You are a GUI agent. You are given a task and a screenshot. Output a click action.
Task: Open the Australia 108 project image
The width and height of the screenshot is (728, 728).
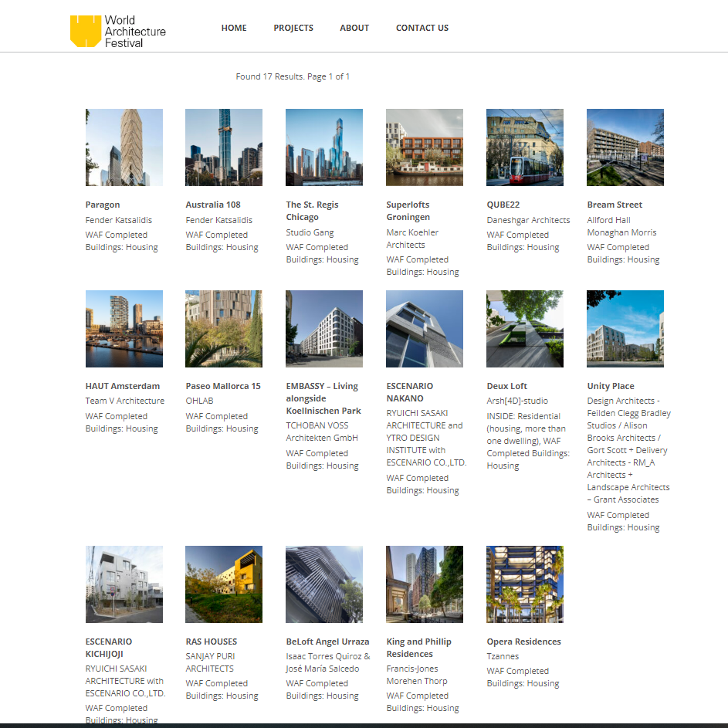(224, 147)
